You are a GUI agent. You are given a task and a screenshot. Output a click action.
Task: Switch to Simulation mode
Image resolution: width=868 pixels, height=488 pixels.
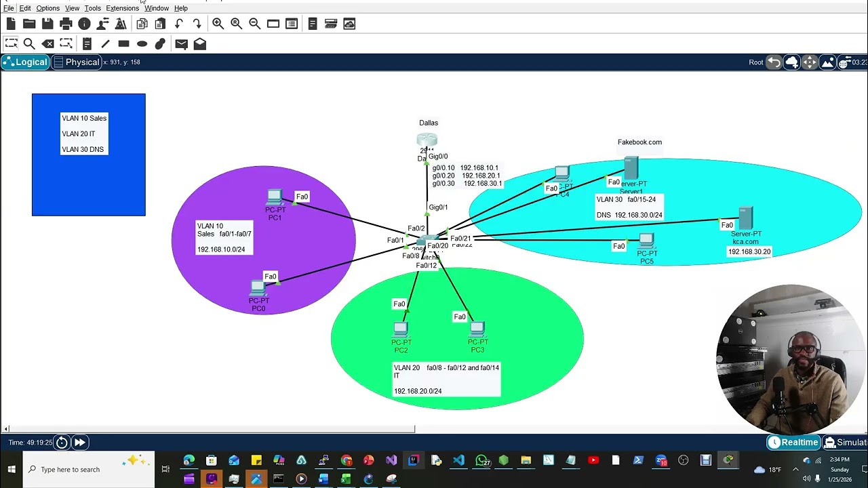pyautogui.click(x=845, y=443)
